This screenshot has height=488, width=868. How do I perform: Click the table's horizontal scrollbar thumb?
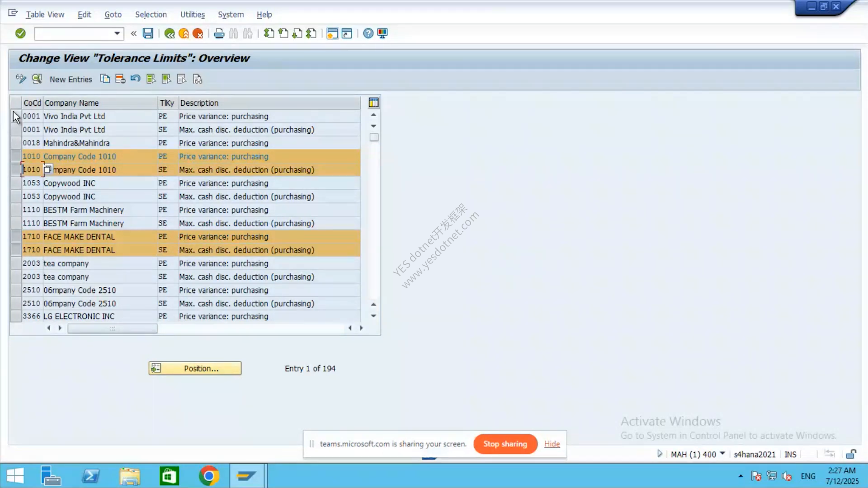(113, 328)
